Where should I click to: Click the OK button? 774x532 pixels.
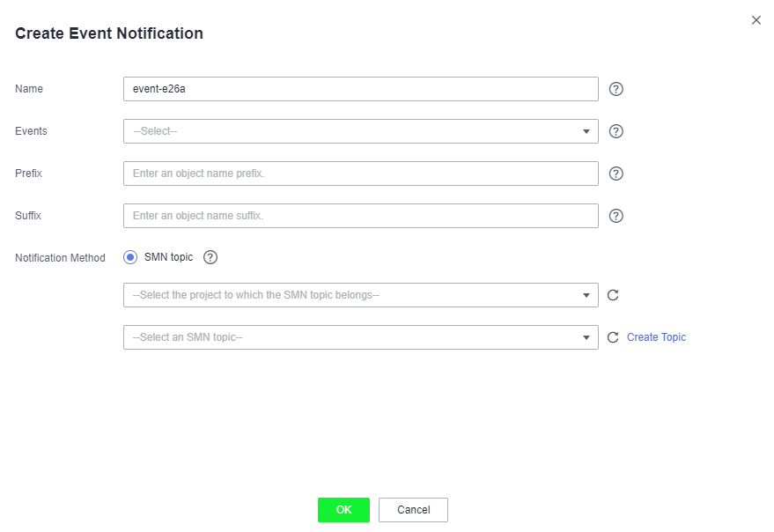[343, 510]
